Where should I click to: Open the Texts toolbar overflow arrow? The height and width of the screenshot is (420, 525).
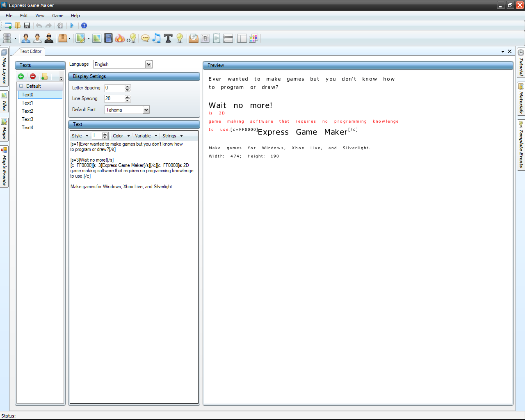pyautogui.click(x=61, y=78)
